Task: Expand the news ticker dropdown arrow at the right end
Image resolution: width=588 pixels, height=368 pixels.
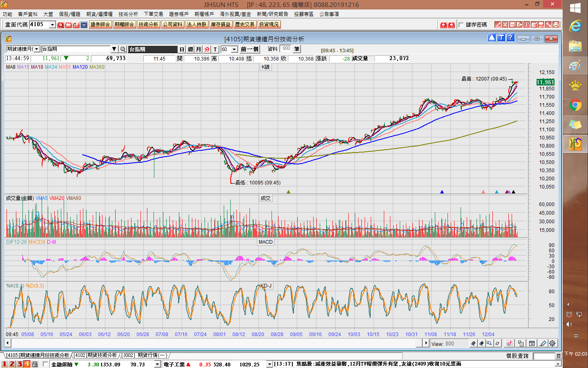Action: (559, 364)
